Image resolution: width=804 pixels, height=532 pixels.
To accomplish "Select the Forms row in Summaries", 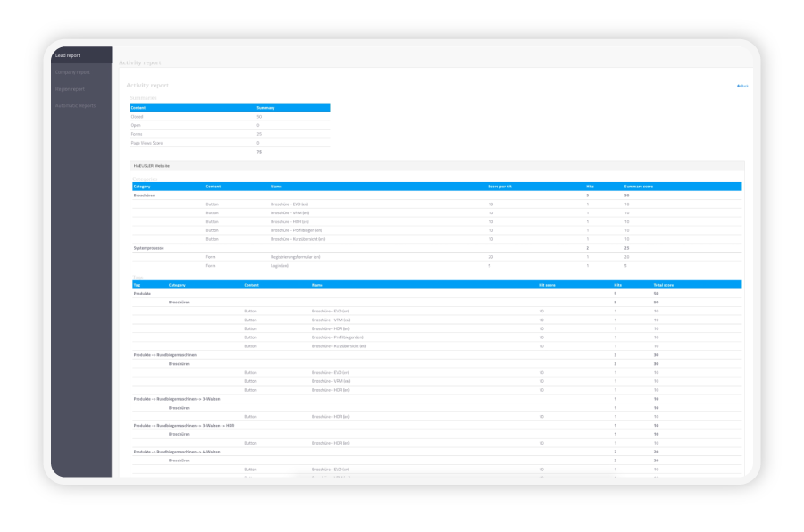I will (136, 134).
